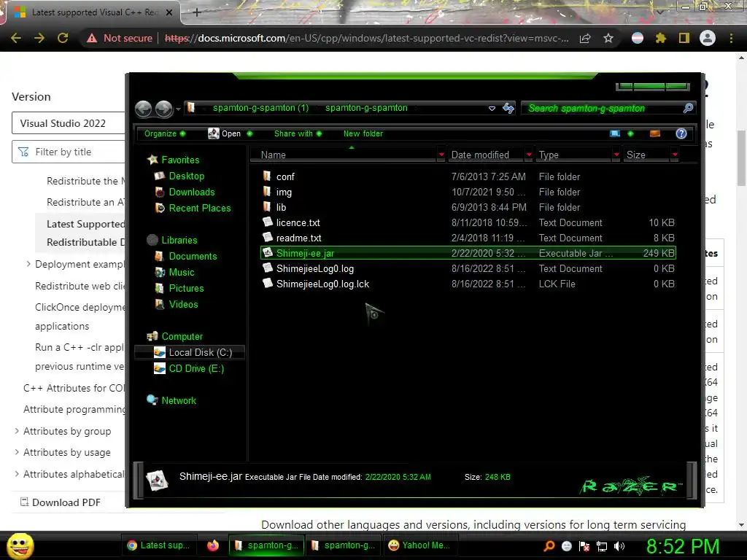The width and height of the screenshot is (747, 560).
Task: Go back in Chrome browser
Action: [x=16, y=38]
